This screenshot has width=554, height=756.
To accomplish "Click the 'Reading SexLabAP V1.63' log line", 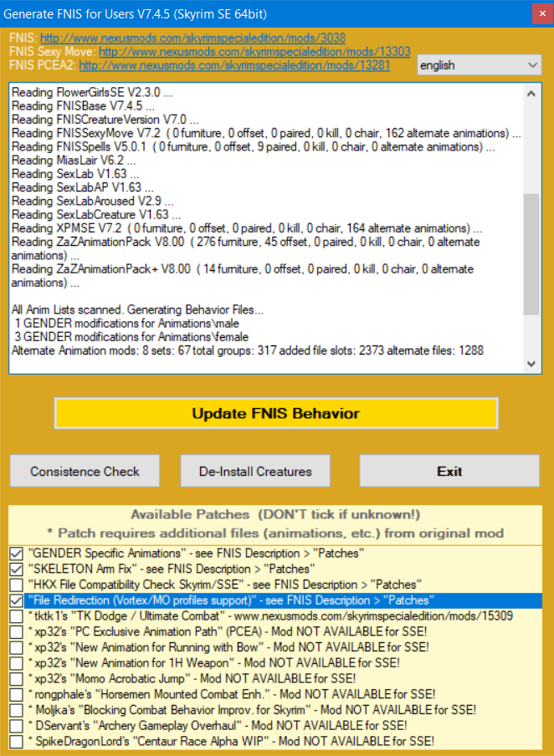I will 83,187.
